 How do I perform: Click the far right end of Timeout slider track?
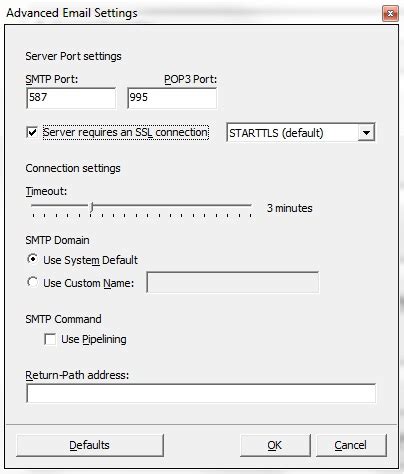click(250, 205)
